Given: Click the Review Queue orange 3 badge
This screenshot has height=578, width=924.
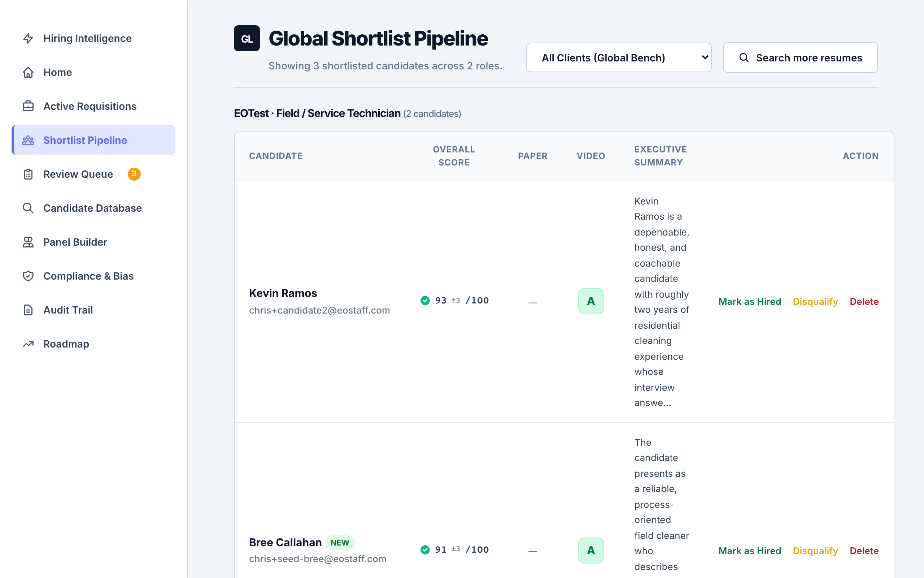Looking at the screenshot, I should (134, 174).
